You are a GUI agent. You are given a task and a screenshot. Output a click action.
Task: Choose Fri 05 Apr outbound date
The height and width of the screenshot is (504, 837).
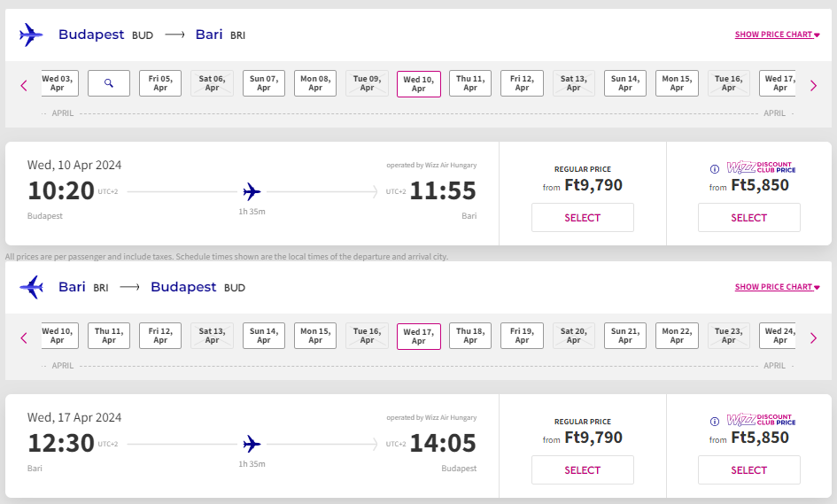click(x=160, y=83)
